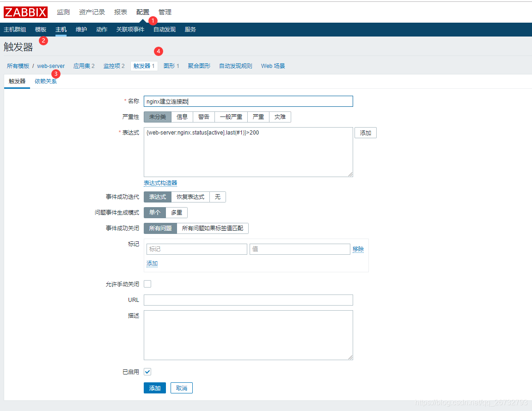The height and width of the screenshot is (411, 532).
Task: Grab 表达式 textarea resize handle
Action: (x=350, y=174)
